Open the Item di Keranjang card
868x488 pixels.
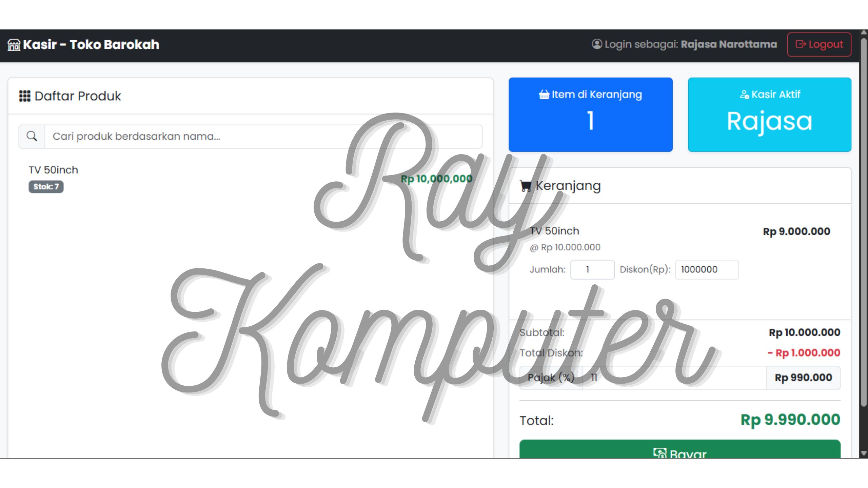(590, 115)
